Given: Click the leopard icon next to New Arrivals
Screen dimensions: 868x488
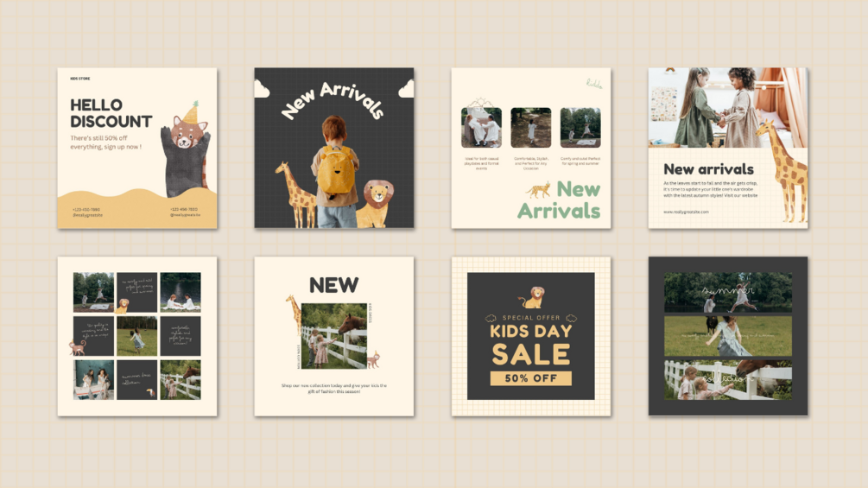Looking at the screenshot, I should click(538, 190).
